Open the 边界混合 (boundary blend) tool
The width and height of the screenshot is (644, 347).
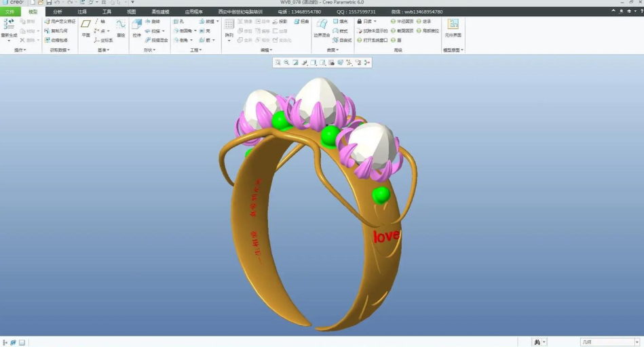(322, 28)
